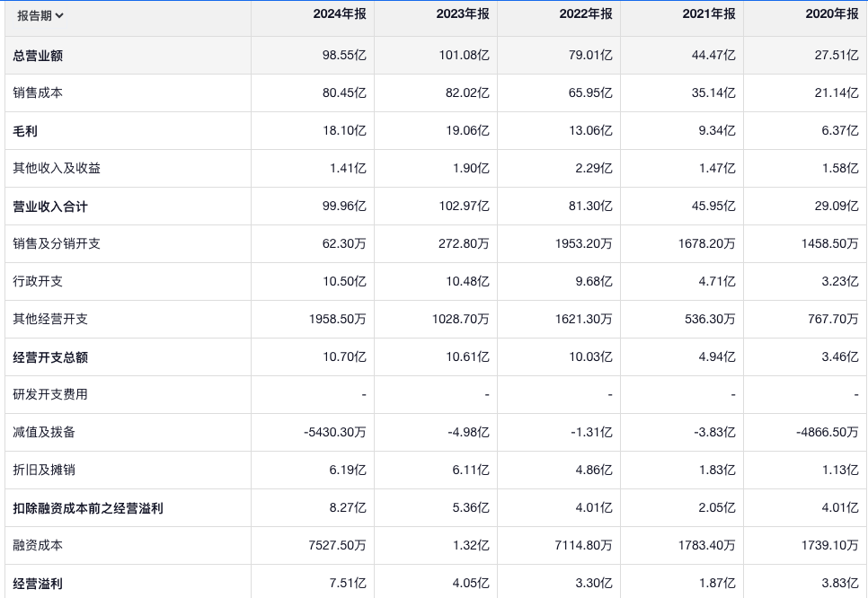Select the 研发开支费用 row label
This screenshot has width=868, height=598.
(50, 395)
